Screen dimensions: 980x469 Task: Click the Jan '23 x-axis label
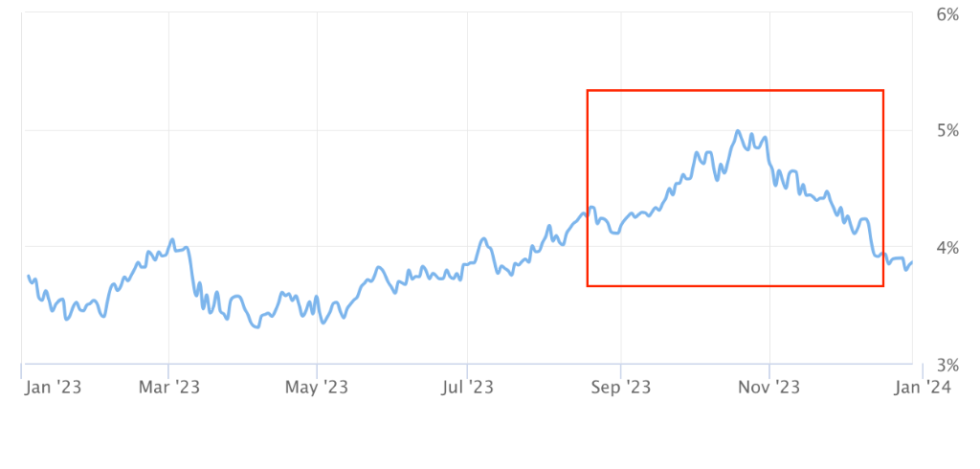(x=54, y=388)
